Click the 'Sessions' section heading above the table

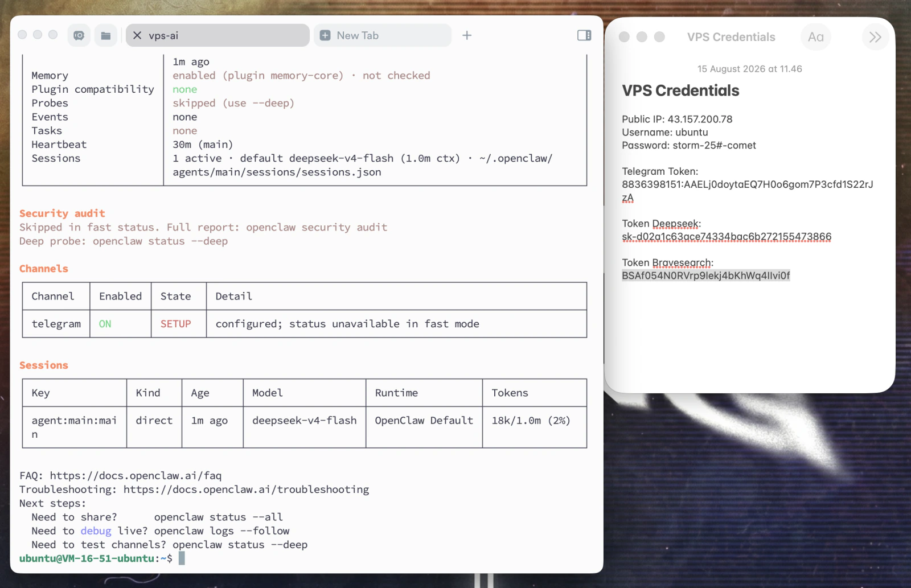[x=44, y=365]
